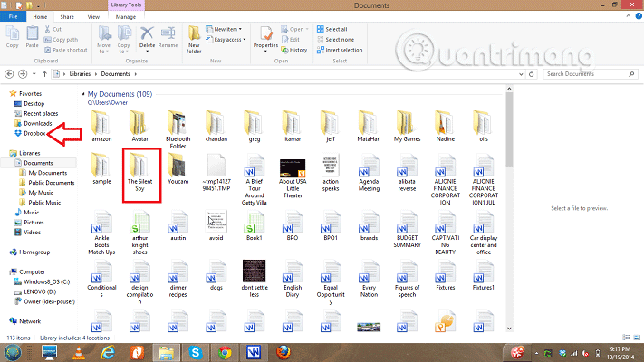
Task: Open the Help question-mark icon
Action: click(639, 16)
